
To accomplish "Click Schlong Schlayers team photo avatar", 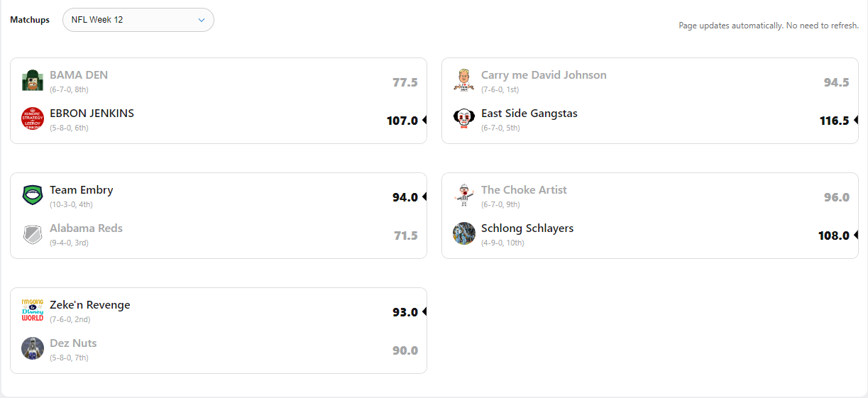I will click(x=464, y=233).
